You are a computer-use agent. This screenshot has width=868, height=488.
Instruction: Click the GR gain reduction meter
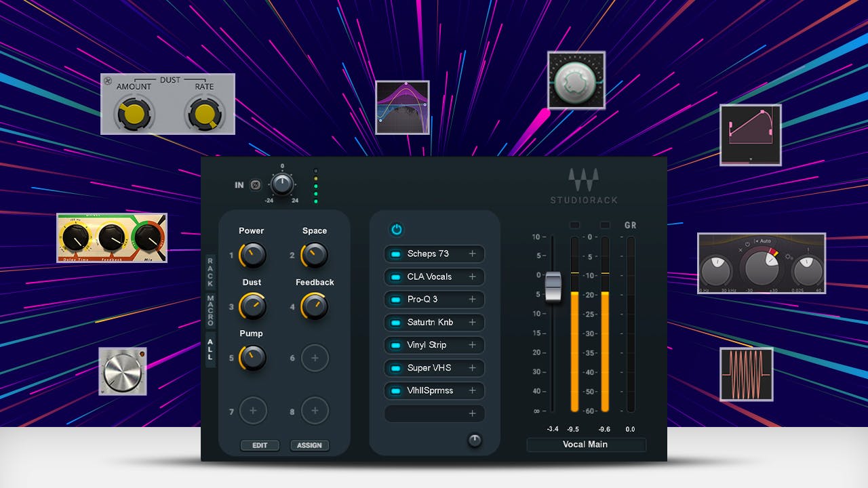[x=631, y=324]
